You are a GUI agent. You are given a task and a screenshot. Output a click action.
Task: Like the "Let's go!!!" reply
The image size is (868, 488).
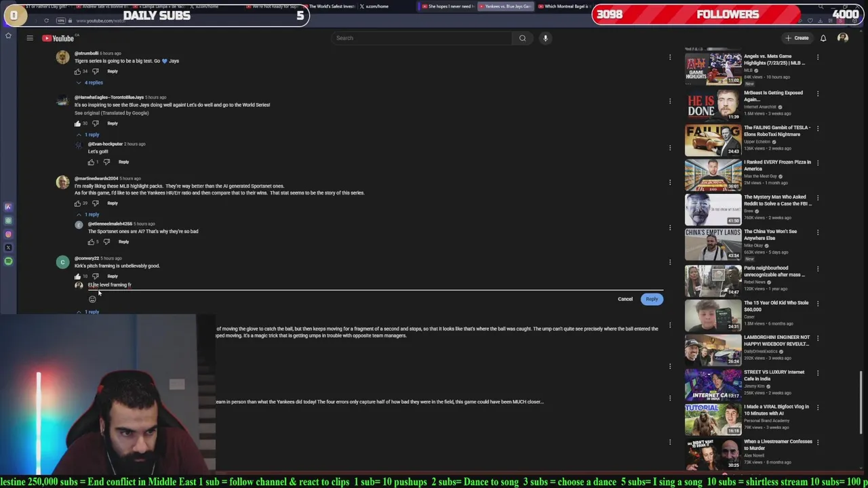point(91,162)
